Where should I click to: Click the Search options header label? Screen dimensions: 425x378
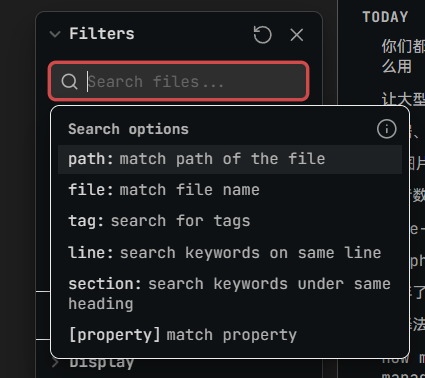pos(128,129)
